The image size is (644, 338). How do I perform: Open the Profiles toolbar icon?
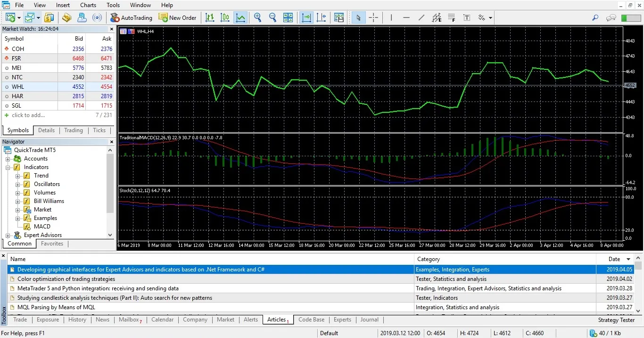(30, 17)
